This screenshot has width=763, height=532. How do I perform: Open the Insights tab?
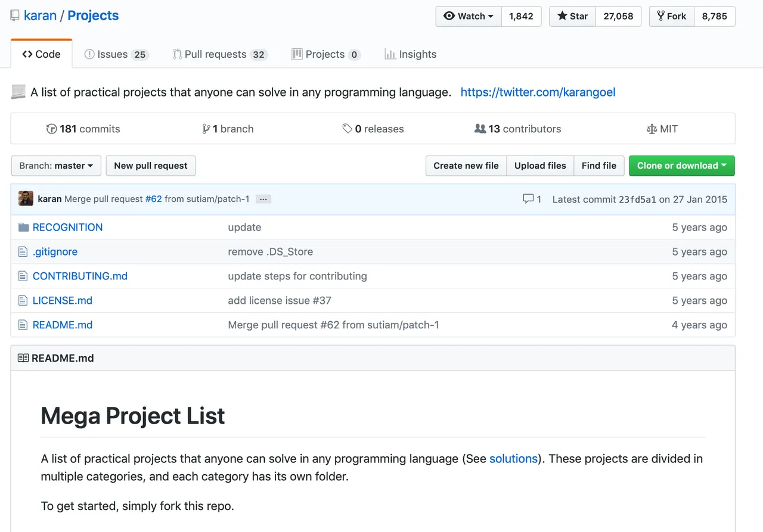pos(411,54)
